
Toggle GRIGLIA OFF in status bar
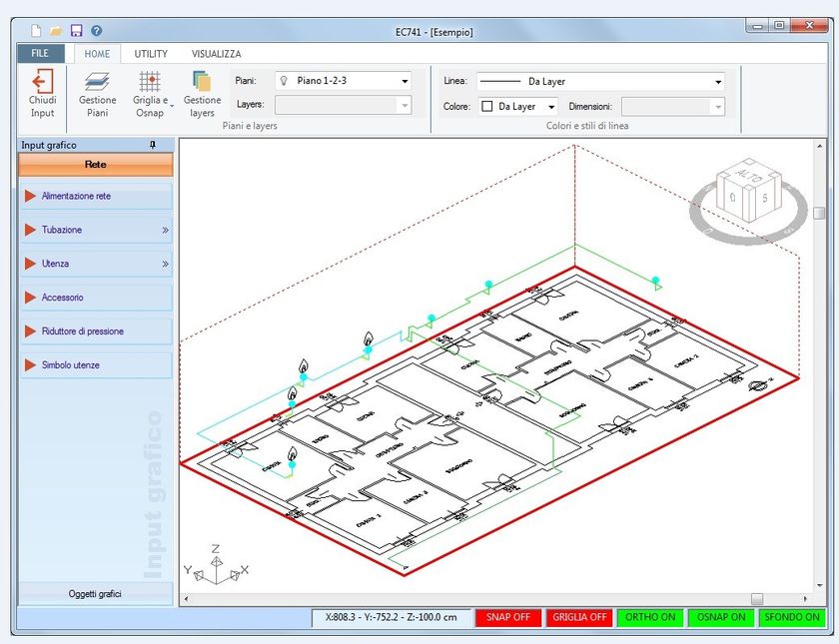tap(579, 617)
